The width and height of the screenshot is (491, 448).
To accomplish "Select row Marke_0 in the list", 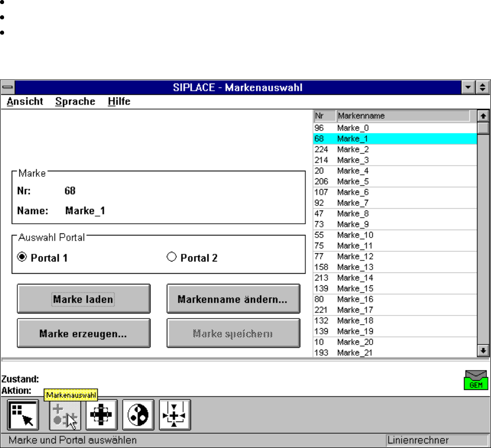I will point(395,128).
